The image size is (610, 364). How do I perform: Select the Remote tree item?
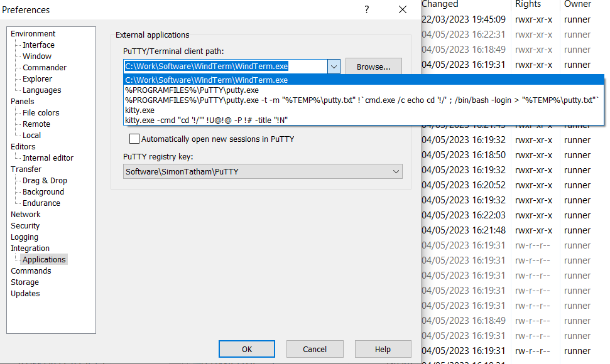tap(36, 124)
